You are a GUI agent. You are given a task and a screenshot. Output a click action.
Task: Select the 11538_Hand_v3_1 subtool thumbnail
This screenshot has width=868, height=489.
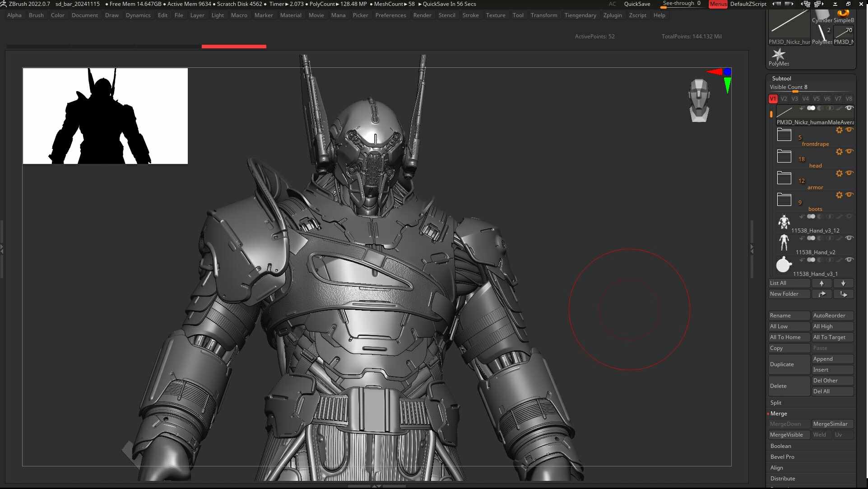[784, 265]
